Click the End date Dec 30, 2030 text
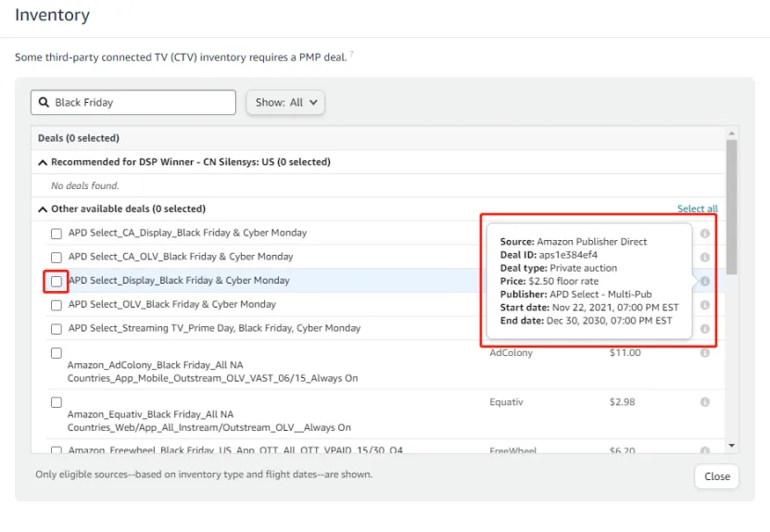Image resolution: width=770 pixels, height=532 pixels. click(586, 321)
